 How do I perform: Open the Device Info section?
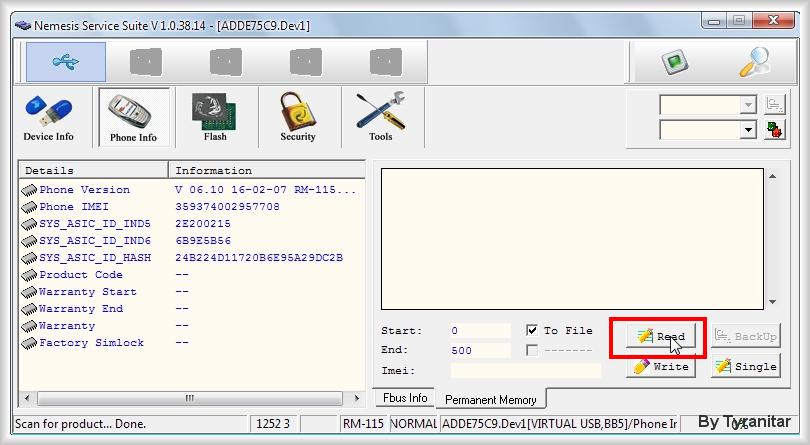(49, 118)
